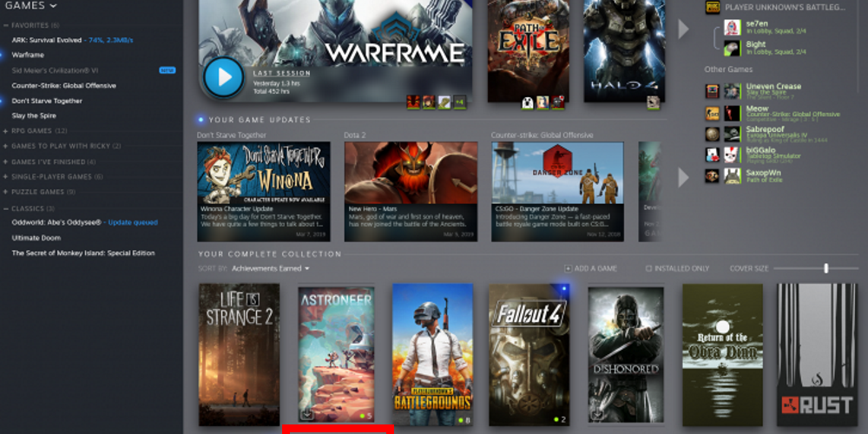This screenshot has height=434, width=868.
Task: Select ARK: Survival Evolved in the sidebar
Action: pos(73,41)
